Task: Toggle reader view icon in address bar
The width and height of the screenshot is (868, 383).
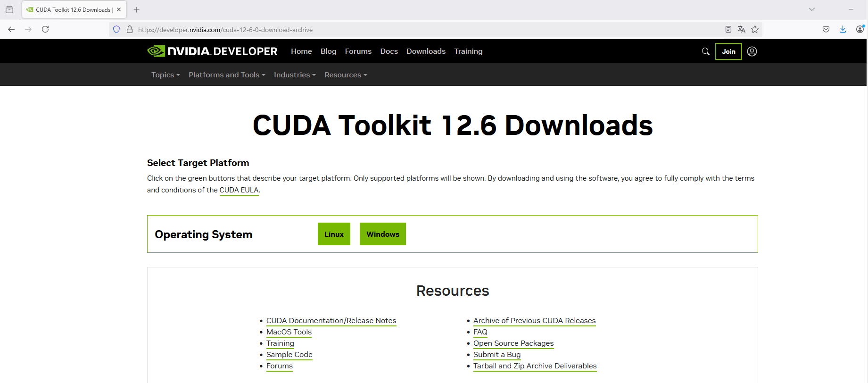Action: (x=728, y=29)
